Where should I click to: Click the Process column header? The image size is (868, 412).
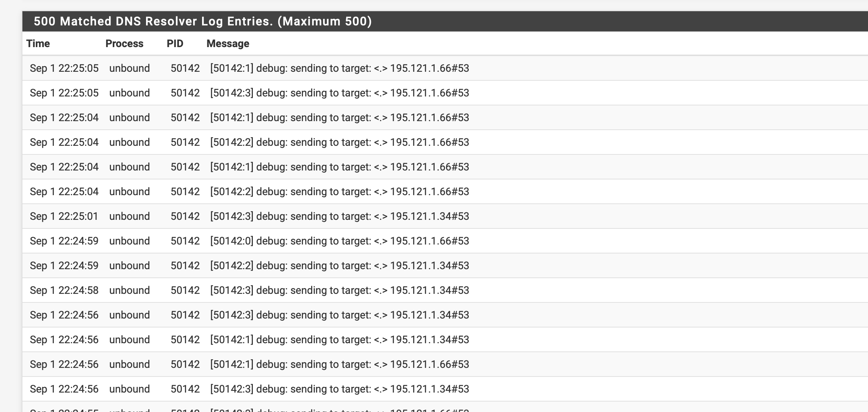(124, 44)
